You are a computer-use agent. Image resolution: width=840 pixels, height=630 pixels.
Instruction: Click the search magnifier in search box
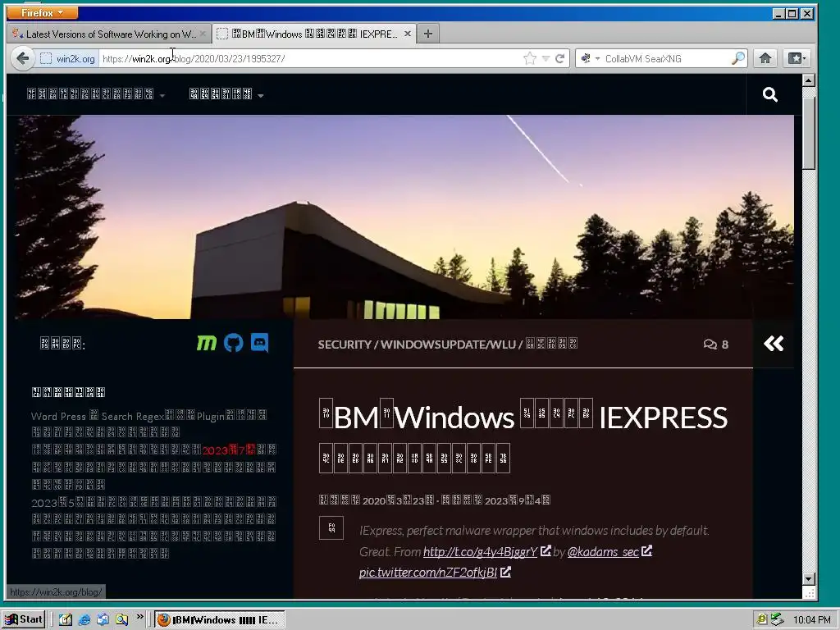(x=738, y=58)
